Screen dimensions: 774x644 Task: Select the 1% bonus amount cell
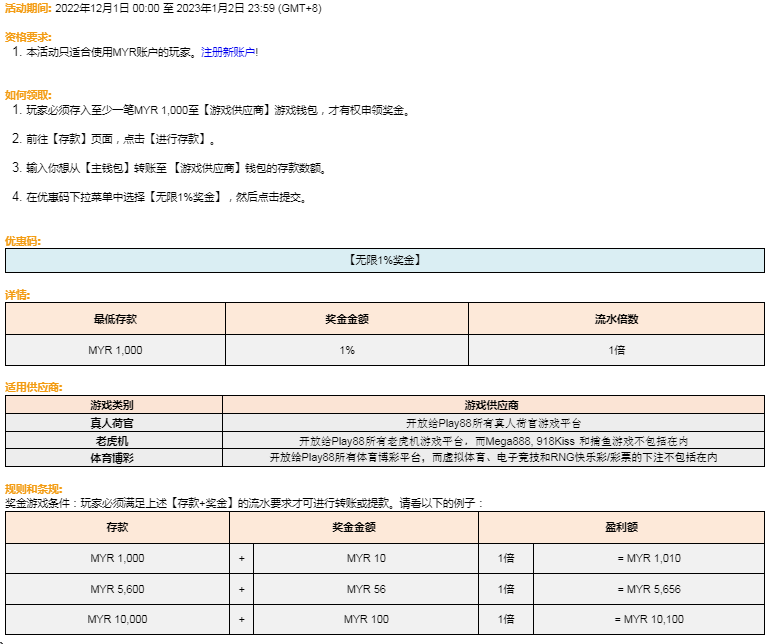[x=346, y=350]
